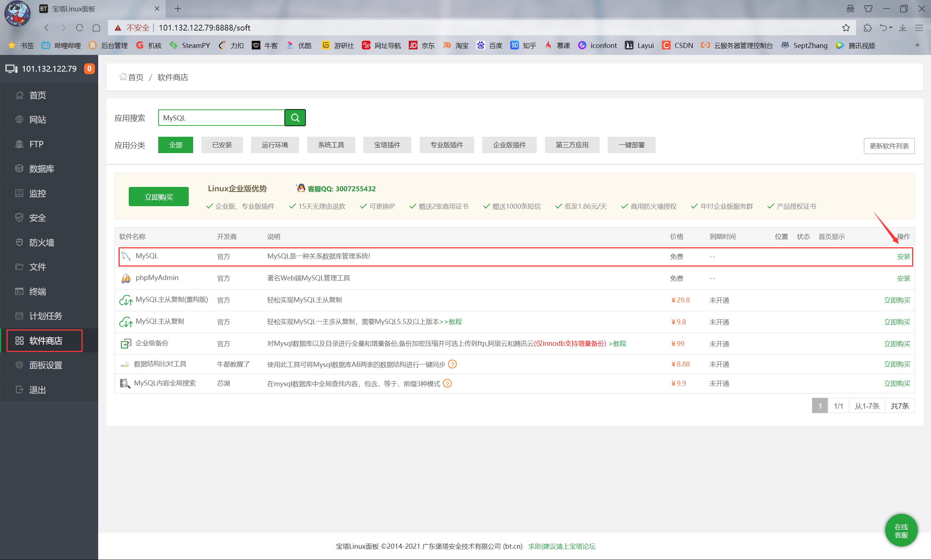
Task: Switch to the 运行环境 category tab
Action: coord(274,145)
